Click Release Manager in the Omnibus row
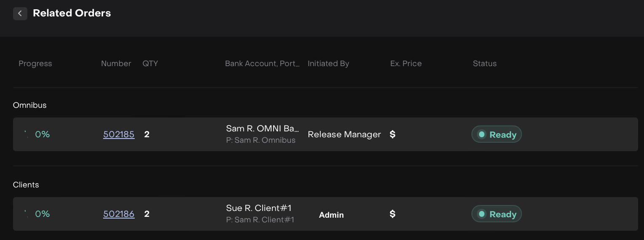This screenshot has height=240, width=644. click(344, 134)
